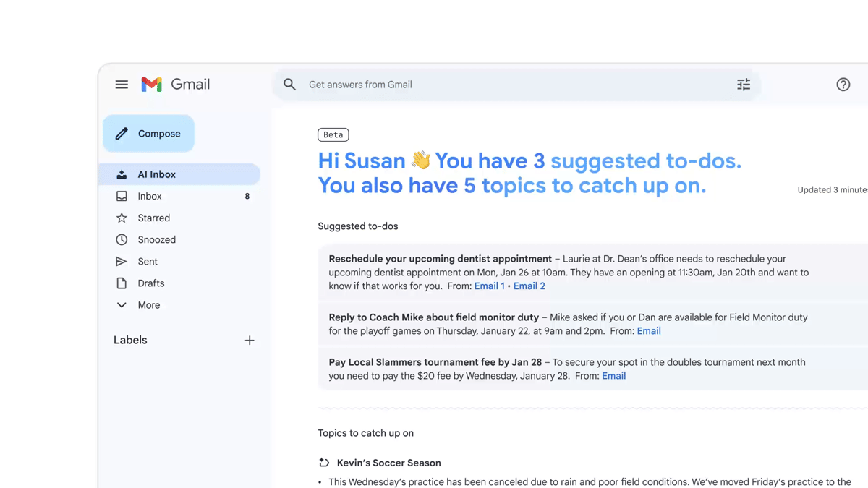Select the Sent paper plane icon
This screenshot has width=868, height=488.
(122, 261)
